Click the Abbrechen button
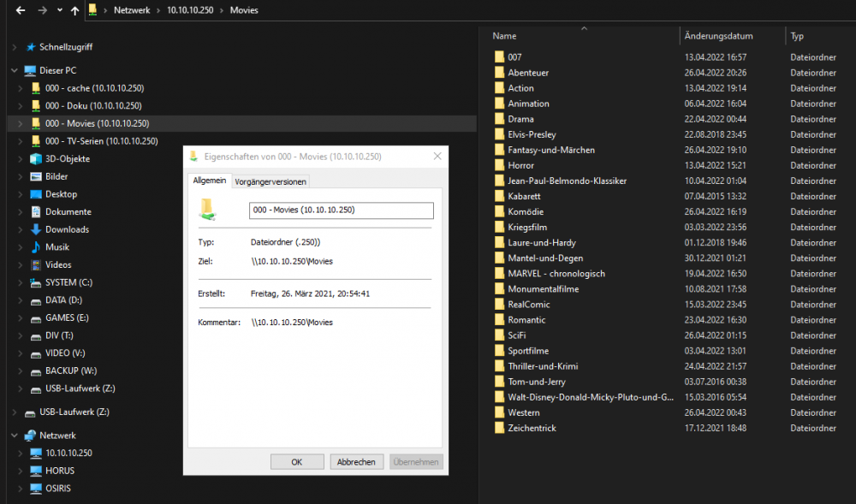The image size is (856, 504). coord(356,462)
